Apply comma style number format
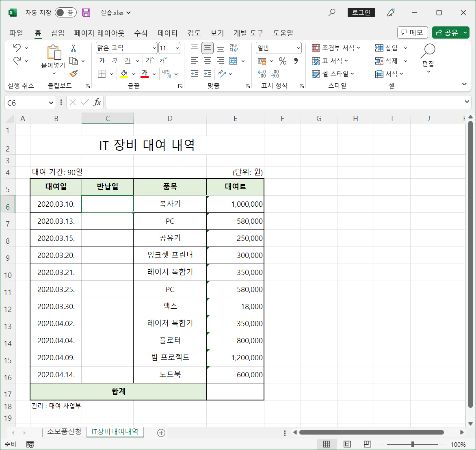This screenshot has height=450, width=476. tap(296, 61)
